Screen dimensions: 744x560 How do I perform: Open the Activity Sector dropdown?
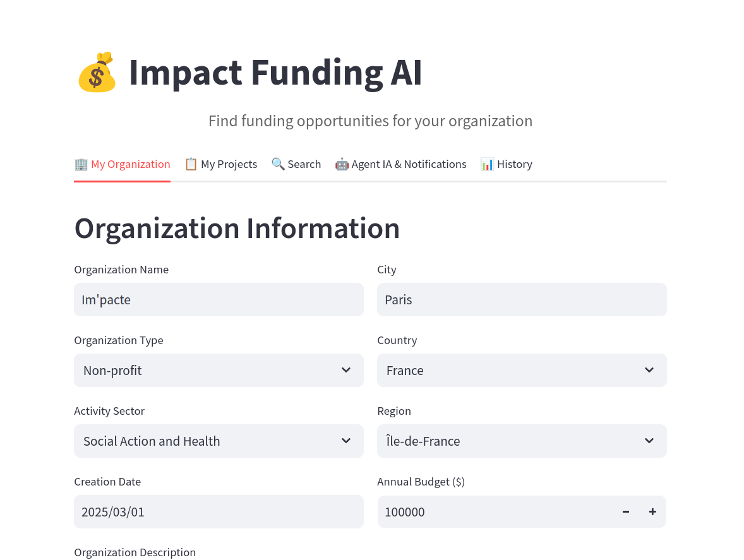tap(219, 441)
